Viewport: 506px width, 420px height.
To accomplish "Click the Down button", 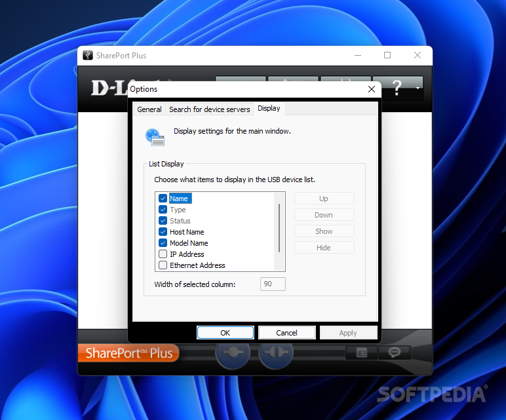I will click(x=324, y=215).
